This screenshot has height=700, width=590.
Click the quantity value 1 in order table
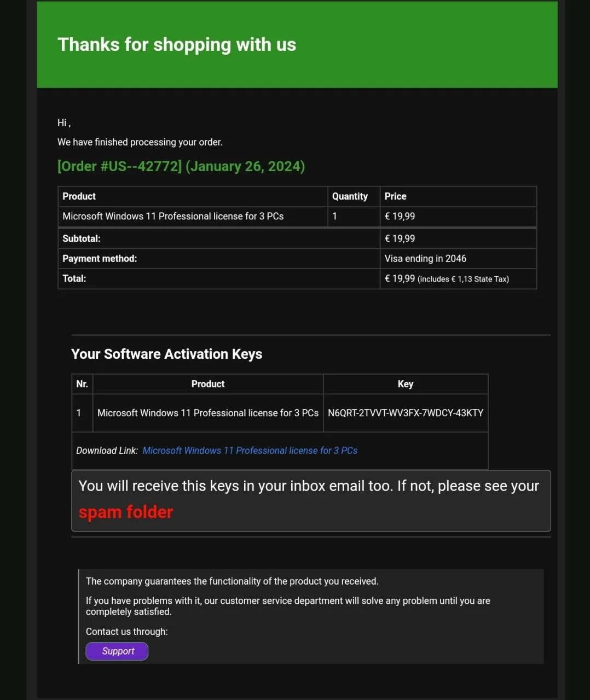tap(334, 216)
